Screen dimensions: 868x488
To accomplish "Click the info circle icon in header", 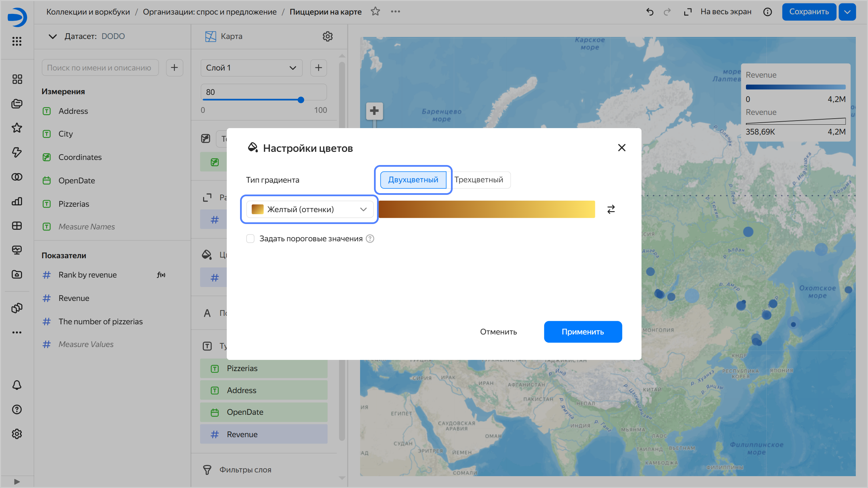I will tap(767, 12).
